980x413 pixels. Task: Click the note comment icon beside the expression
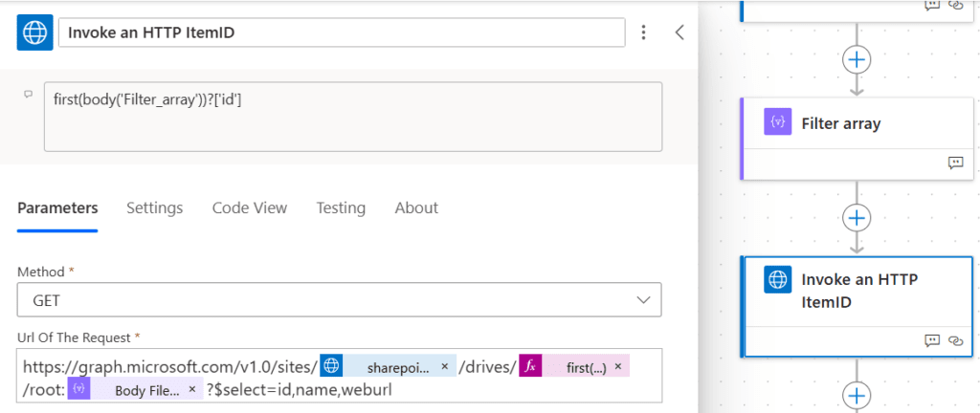point(28,94)
